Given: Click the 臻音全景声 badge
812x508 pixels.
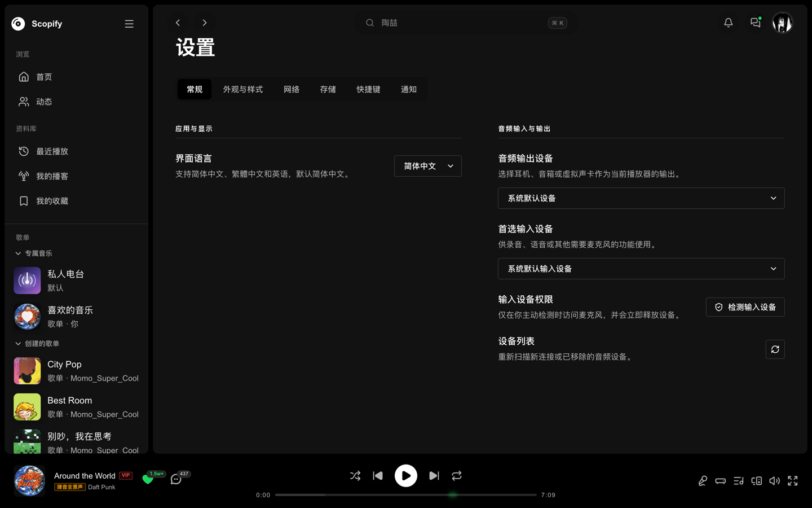Looking at the screenshot, I should 70,487.
